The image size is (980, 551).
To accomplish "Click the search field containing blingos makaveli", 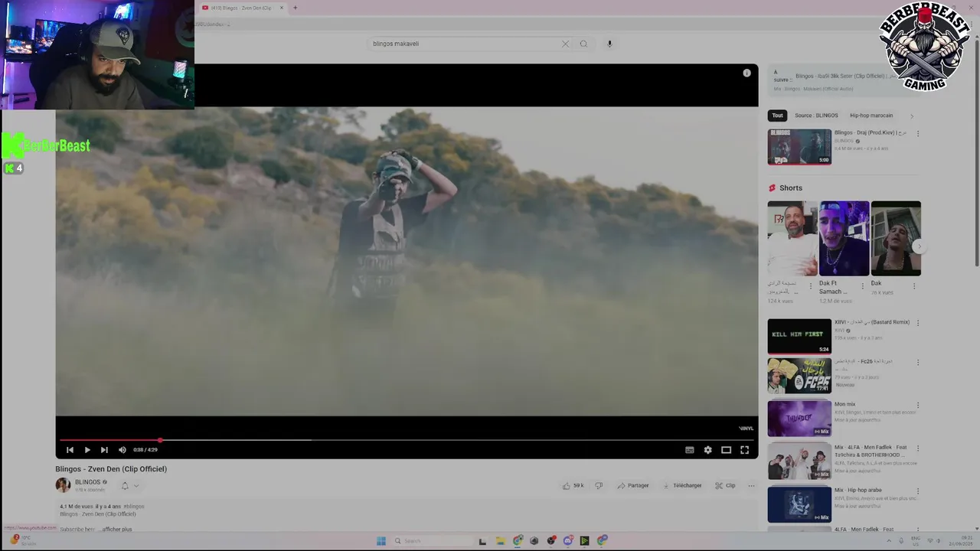I will click(x=464, y=44).
